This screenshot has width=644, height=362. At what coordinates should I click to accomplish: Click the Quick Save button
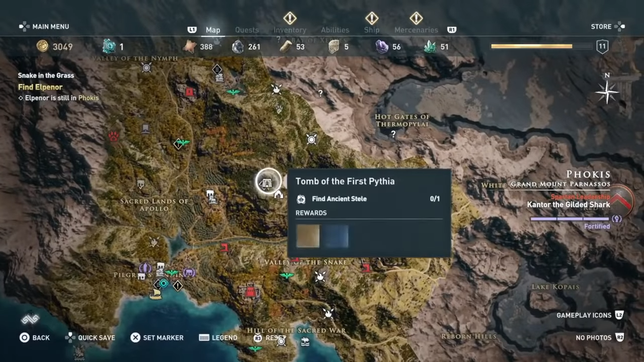pos(90,337)
